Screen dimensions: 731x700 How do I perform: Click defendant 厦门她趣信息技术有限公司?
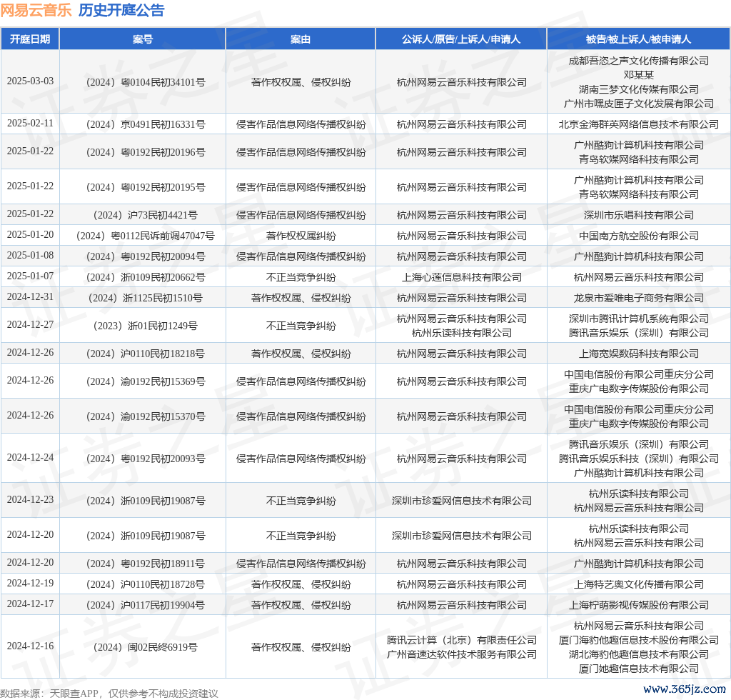(x=639, y=669)
